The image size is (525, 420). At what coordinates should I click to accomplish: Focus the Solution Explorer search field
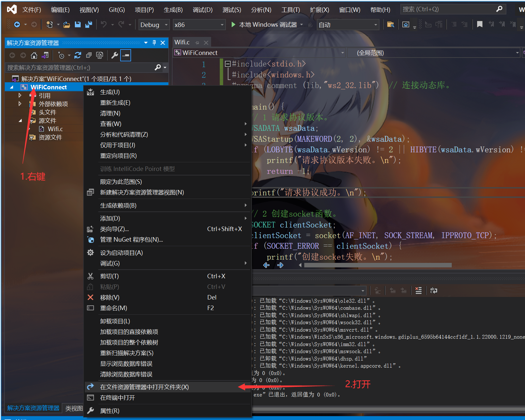tap(87, 67)
